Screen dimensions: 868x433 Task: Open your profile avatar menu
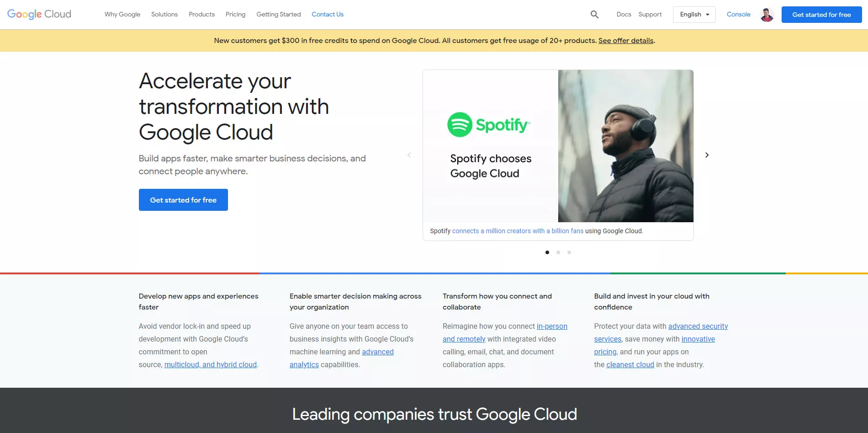[x=767, y=14]
